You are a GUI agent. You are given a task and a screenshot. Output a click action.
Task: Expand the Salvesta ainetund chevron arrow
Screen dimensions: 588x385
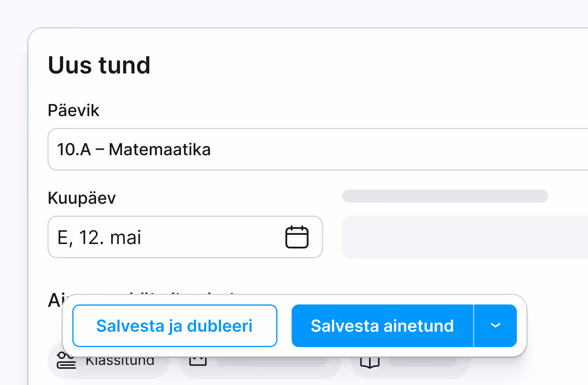[x=495, y=326]
